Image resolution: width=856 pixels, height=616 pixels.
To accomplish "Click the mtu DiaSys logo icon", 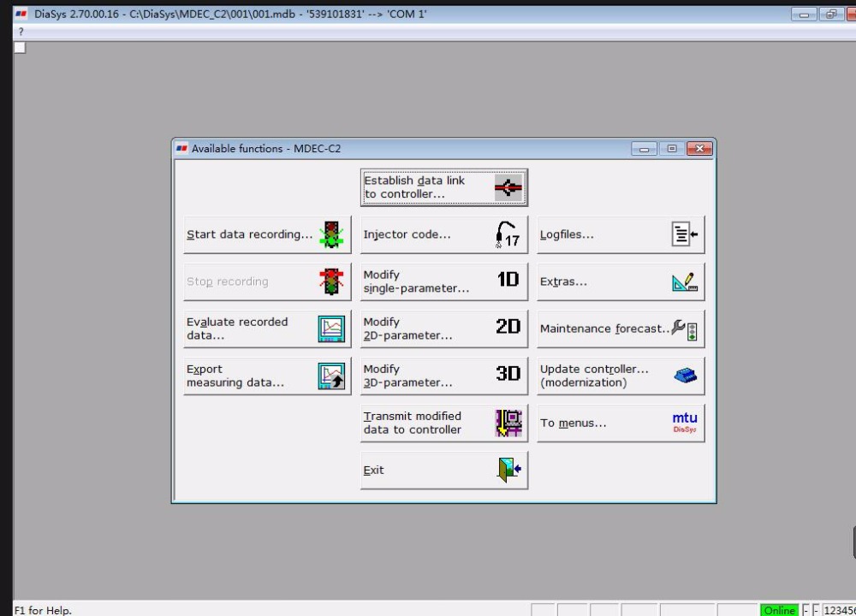I will tap(685, 423).
